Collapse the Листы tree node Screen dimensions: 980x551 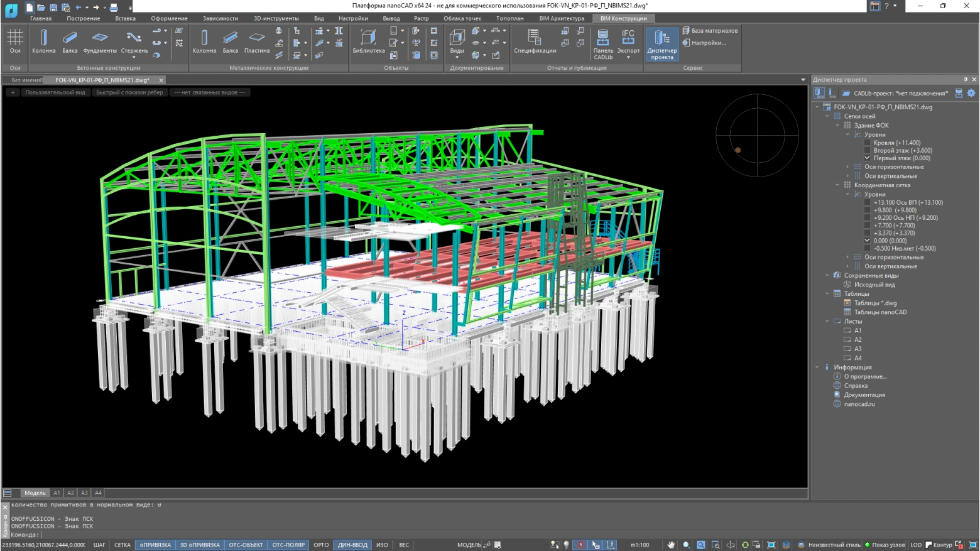[827, 321]
